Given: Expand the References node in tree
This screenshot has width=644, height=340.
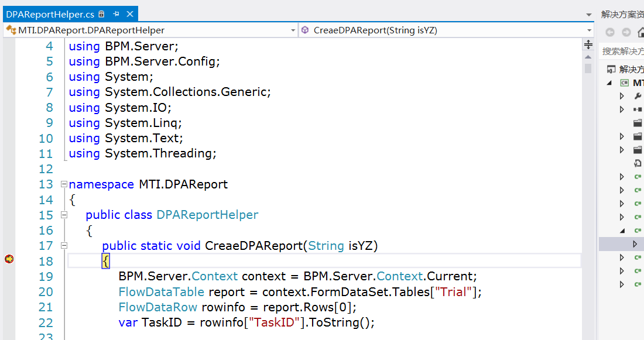Looking at the screenshot, I should pos(622,109).
